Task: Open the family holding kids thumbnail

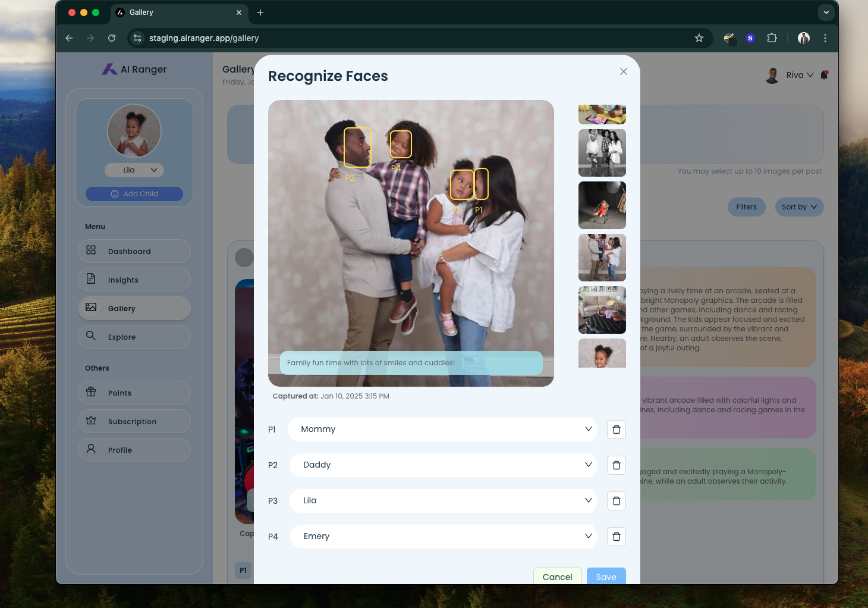Action: point(602,258)
